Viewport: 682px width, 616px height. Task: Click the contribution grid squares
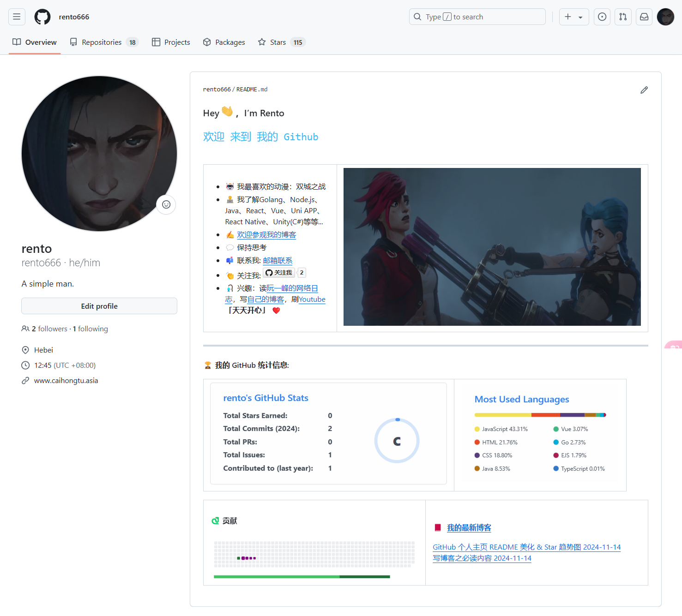(314, 554)
